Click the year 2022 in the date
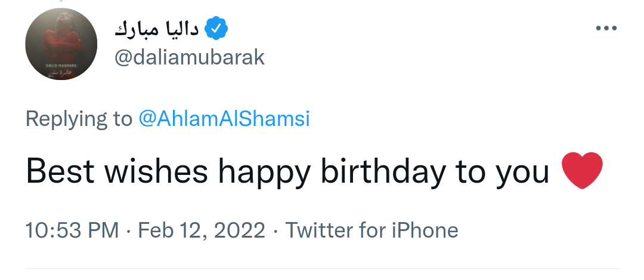The height and width of the screenshot is (280, 644). coord(240,230)
